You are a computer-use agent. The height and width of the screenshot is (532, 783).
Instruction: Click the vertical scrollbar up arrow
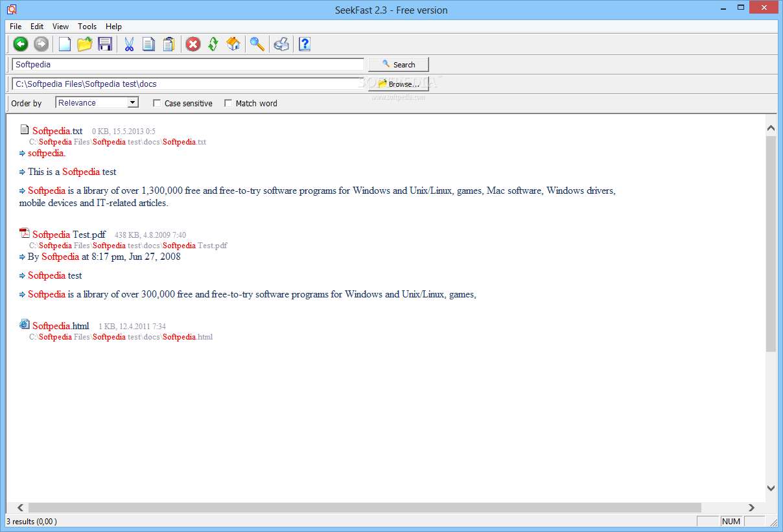(771, 128)
